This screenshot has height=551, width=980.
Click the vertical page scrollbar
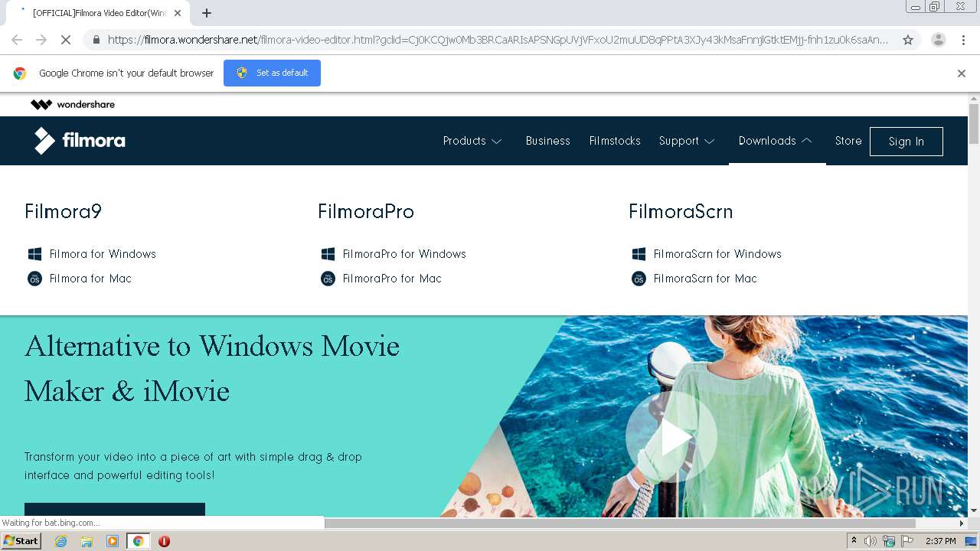pyautogui.click(x=974, y=123)
